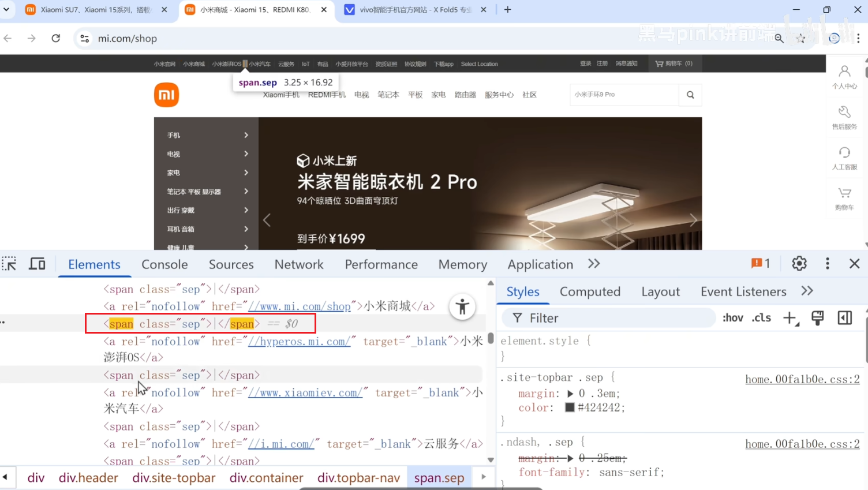Open the shopping cart in the top bar
The width and height of the screenshot is (868, 490).
[x=674, y=63]
